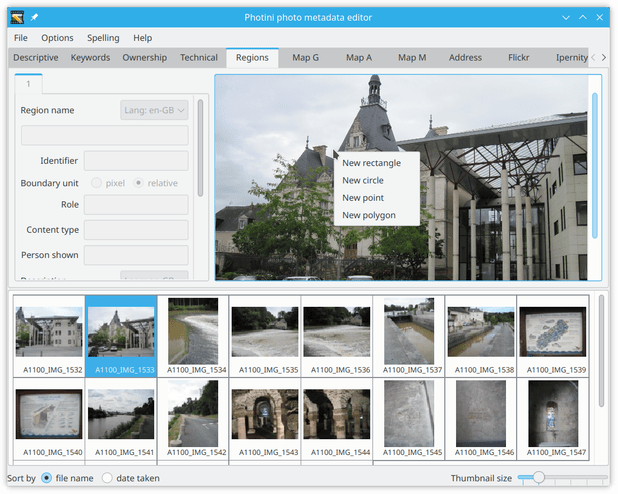Image resolution: width=618 pixels, height=494 pixels.
Task: Toggle the pin window icon
Action: tap(34, 17)
